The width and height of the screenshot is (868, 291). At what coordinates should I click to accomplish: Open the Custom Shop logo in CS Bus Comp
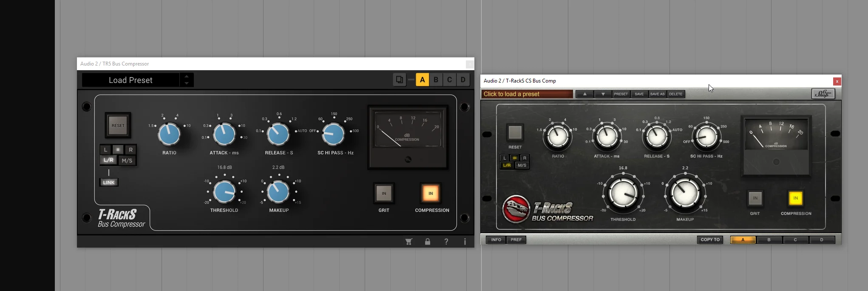click(x=823, y=94)
